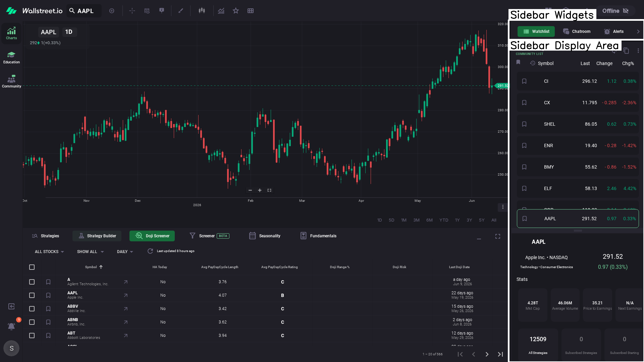The image size is (644, 362).
Task: Sort by Symbol column arrow
Action: click(x=101, y=267)
